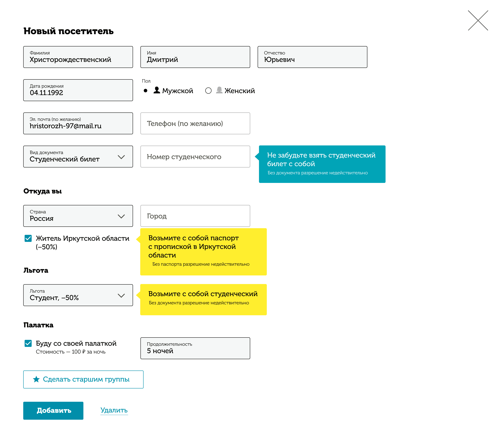Toggle the Буду со своей палаткой checkbox
500x448 pixels.
28,343
